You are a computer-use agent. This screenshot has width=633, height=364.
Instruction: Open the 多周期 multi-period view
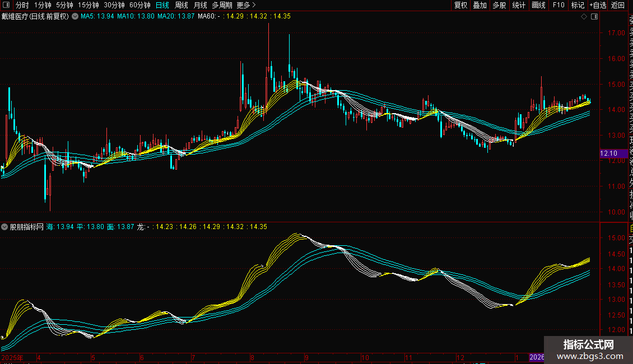tap(222, 5)
